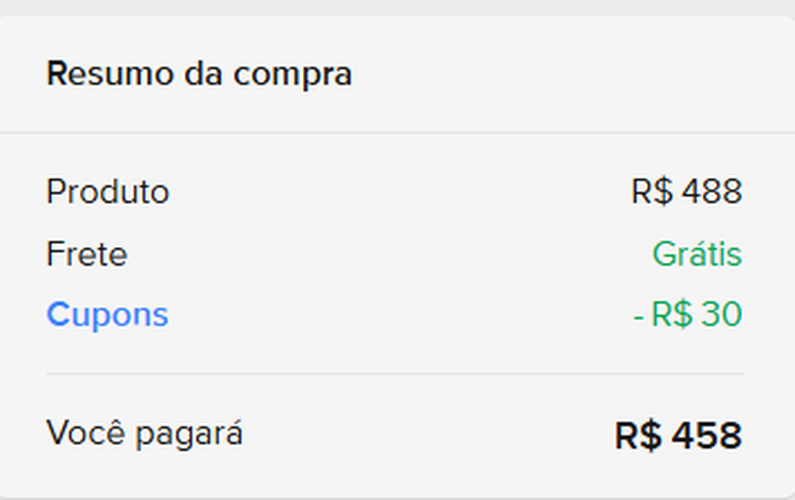The height and width of the screenshot is (500, 795).
Task: Click blank space between Cupons and discount
Action: [400, 315]
